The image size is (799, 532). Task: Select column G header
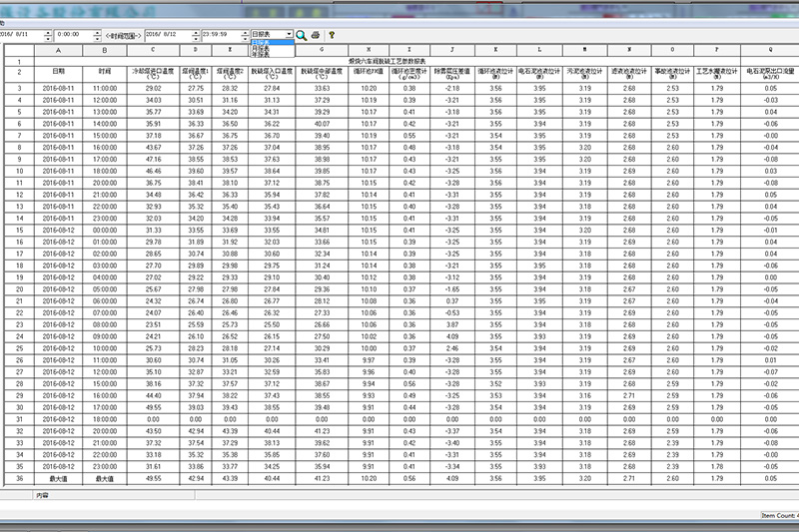click(x=321, y=51)
